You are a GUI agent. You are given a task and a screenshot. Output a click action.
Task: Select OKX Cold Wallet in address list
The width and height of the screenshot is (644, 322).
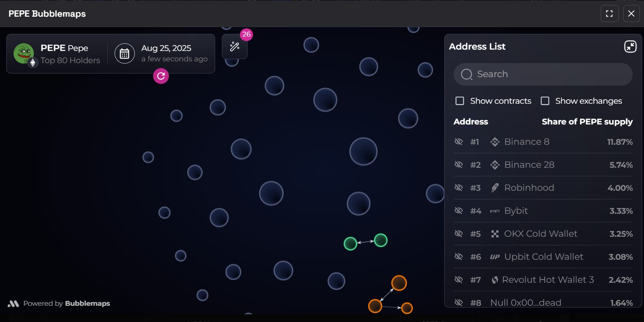[540, 234]
